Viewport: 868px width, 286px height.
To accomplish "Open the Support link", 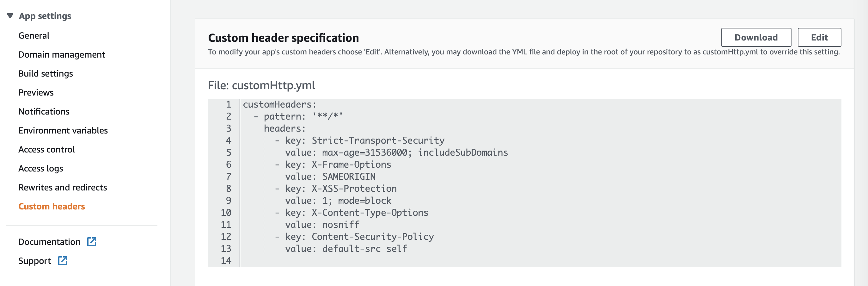I will (34, 261).
